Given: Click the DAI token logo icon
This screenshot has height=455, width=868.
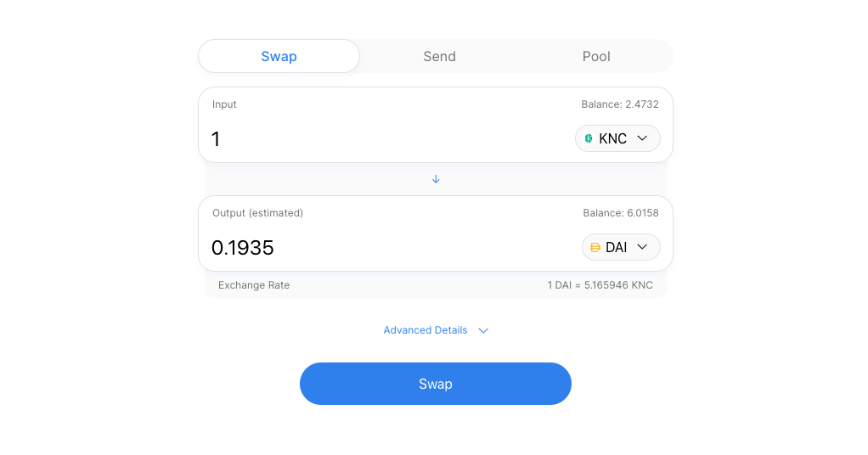Looking at the screenshot, I should click(x=595, y=248).
